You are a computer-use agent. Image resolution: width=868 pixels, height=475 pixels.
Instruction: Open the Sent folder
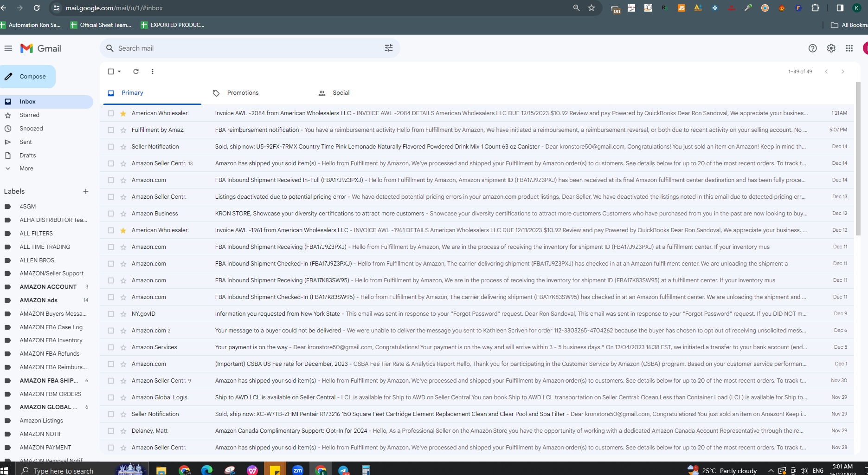point(26,142)
